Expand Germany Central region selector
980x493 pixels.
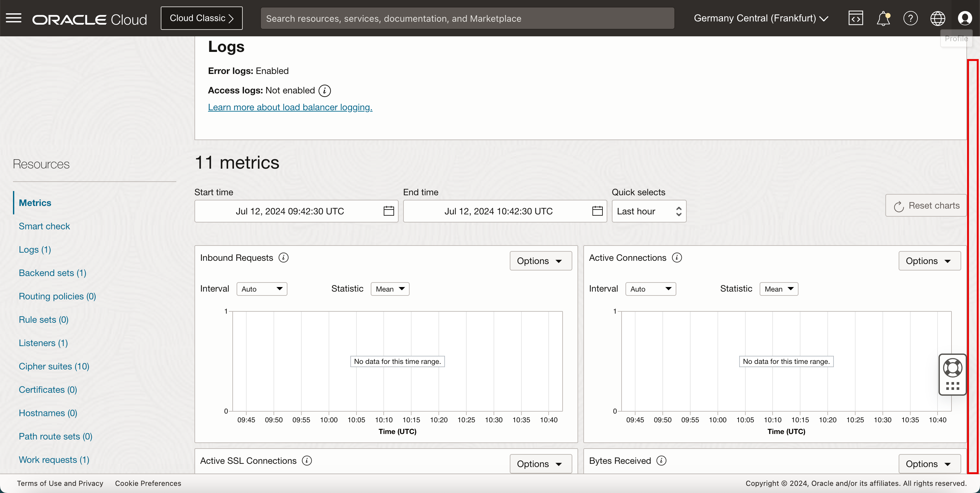point(761,18)
